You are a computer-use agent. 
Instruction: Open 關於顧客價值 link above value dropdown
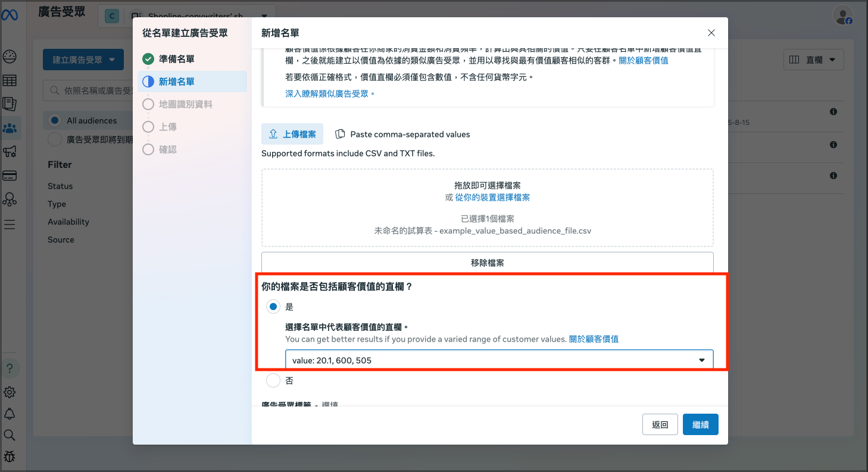click(x=594, y=339)
